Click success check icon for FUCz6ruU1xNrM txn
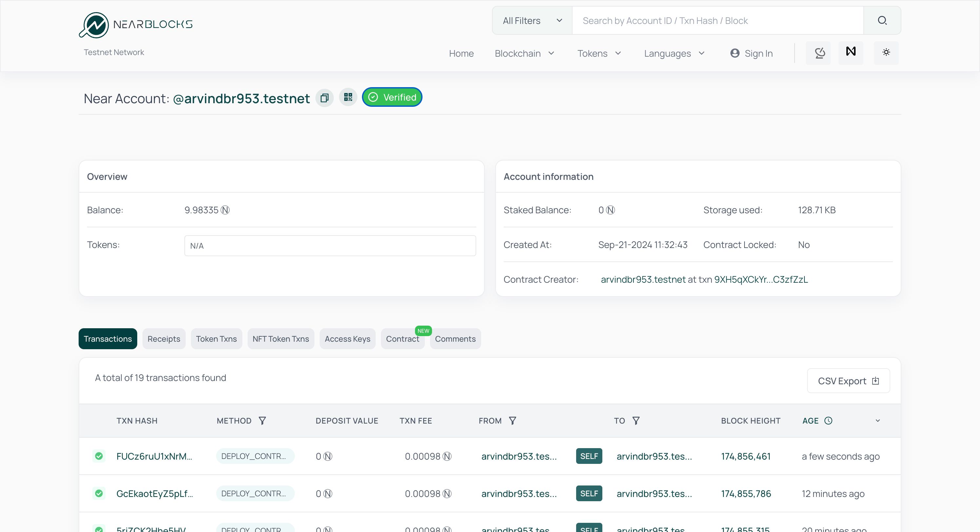 tap(99, 456)
